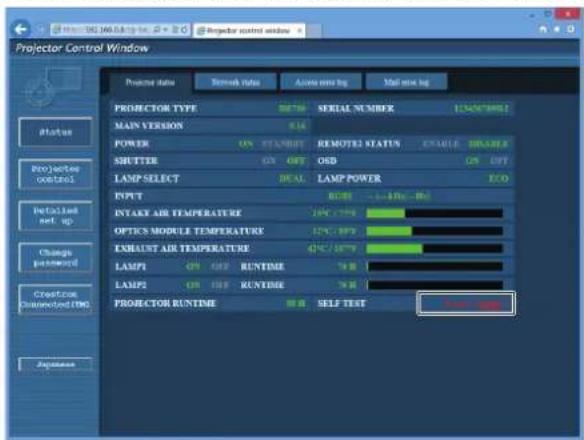Screen dimensions: 584x440
Task: Click the LAMP POWER ECO value
Action: [498, 179]
